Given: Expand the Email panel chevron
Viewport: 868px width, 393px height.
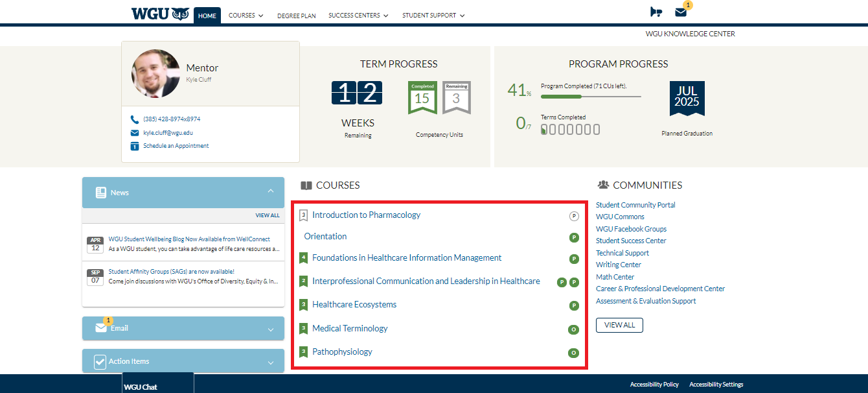Looking at the screenshot, I should coord(271,329).
